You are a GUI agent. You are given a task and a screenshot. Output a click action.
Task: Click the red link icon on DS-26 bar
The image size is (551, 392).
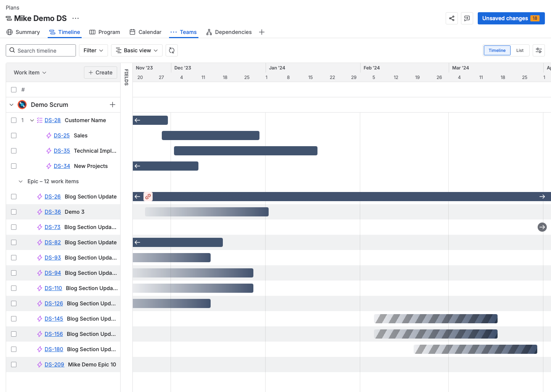coord(148,197)
